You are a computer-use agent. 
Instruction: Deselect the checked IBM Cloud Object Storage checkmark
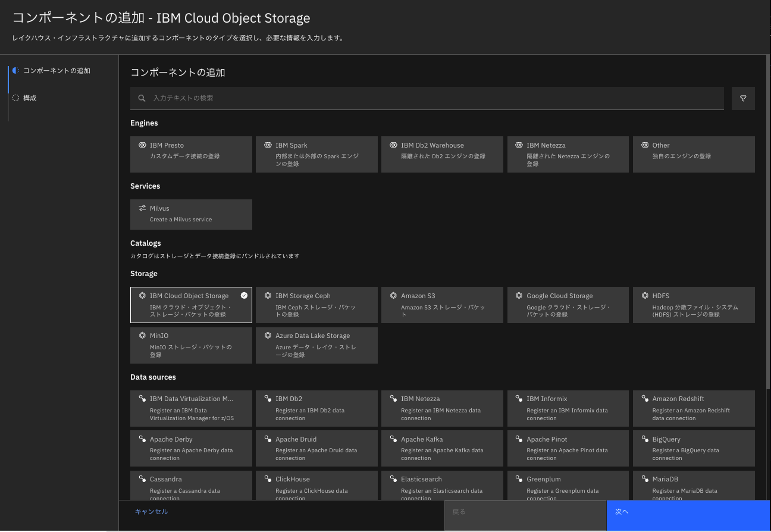[244, 295]
